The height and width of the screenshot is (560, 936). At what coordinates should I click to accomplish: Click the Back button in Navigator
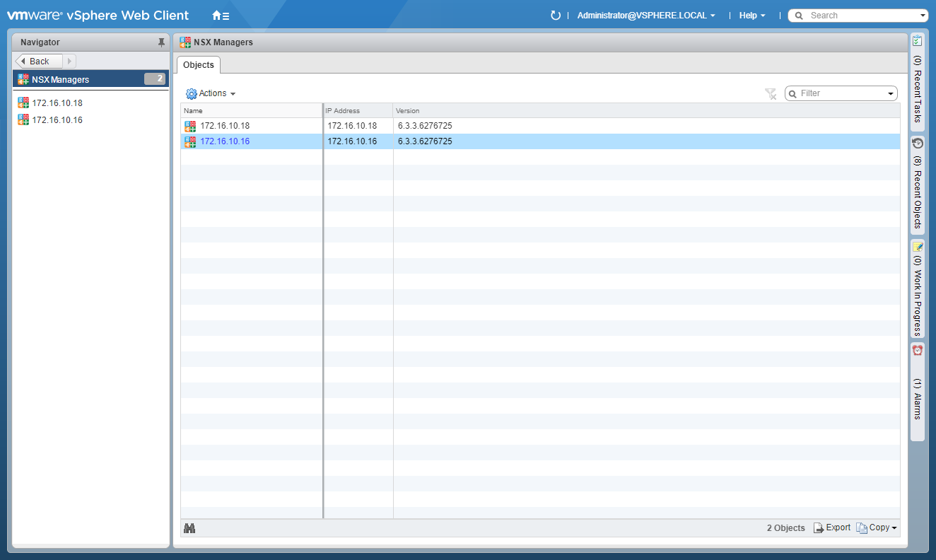[39, 62]
